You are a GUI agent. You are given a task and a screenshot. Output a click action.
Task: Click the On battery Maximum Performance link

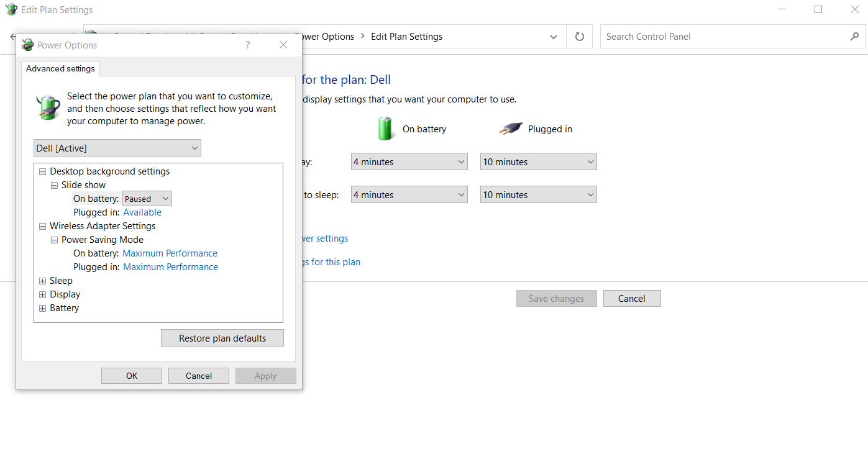click(x=170, y=253)
